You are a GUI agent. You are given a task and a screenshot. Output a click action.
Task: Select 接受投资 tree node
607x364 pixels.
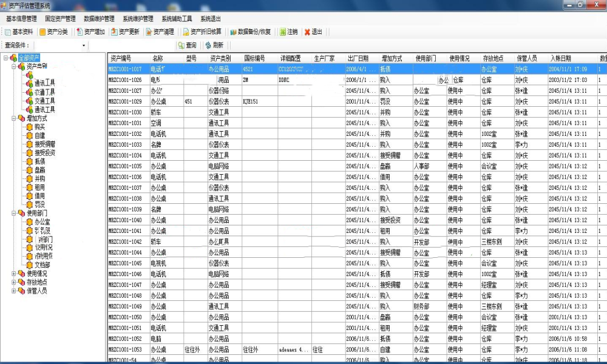[x=44, y=152]
